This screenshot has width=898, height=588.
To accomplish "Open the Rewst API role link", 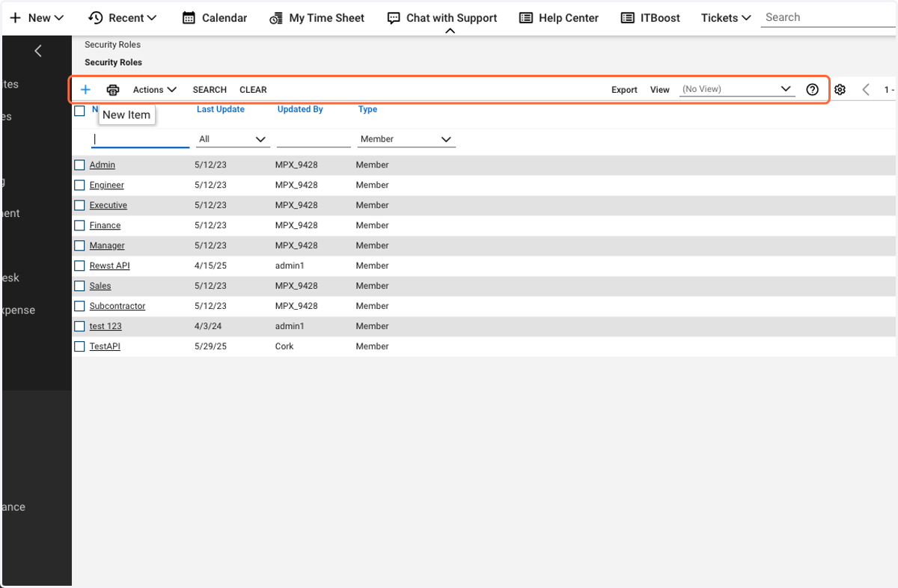I will [110, 266].
